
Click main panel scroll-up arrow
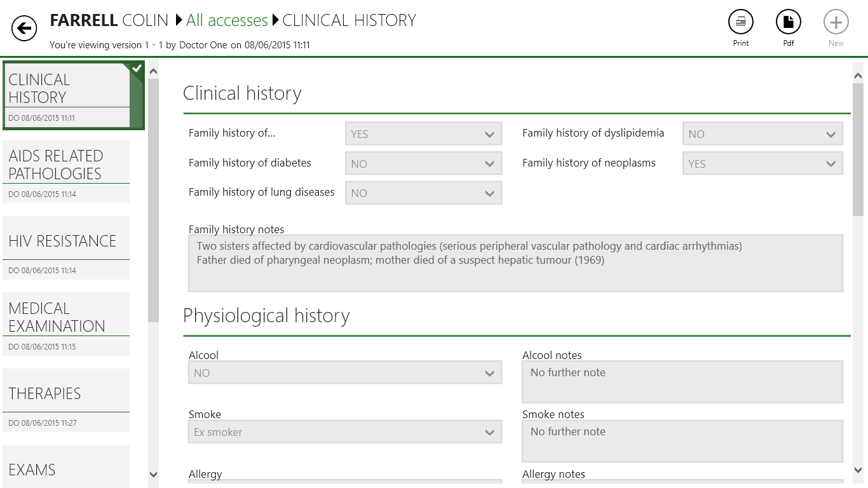[858, 76]
